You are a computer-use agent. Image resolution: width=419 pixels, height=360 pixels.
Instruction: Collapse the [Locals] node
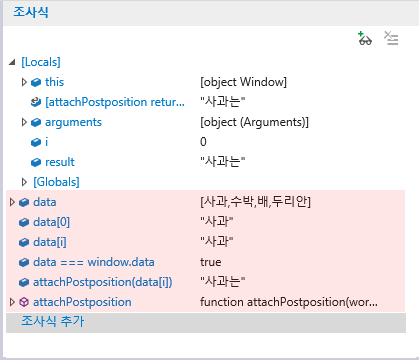coord(12,62)
